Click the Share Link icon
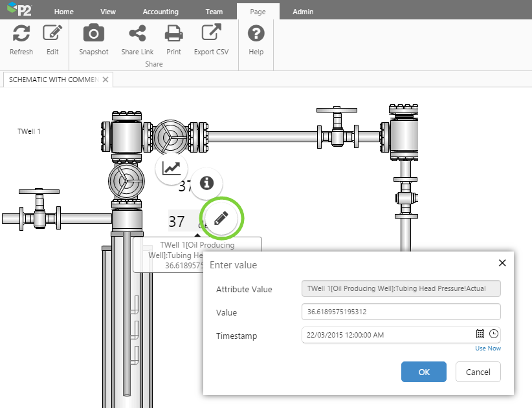 pyautogui.click(x=137, y=34)
